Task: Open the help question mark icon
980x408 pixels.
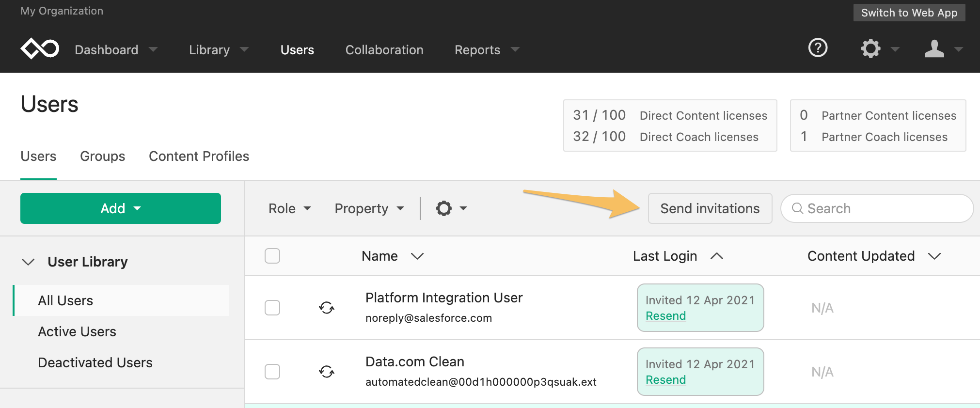Action: click(818, 48)
